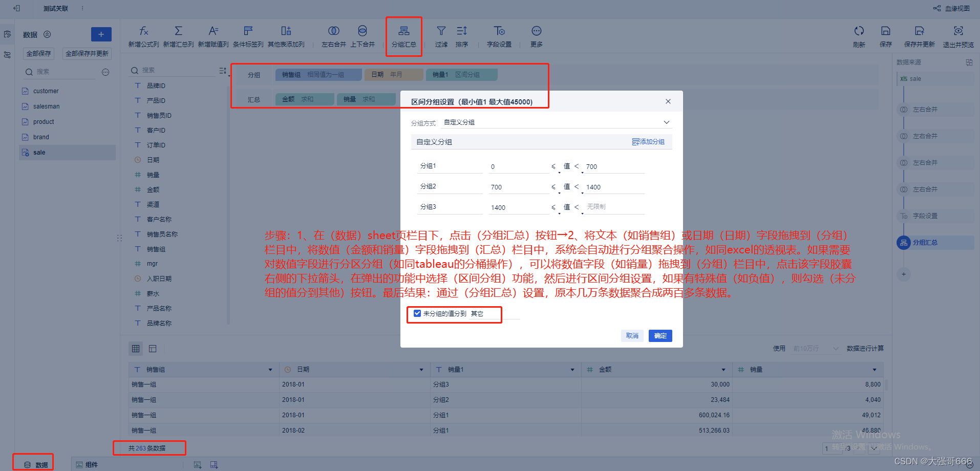
Task: Open 金额 column header dropdown
Action: (x=723, y=370)
